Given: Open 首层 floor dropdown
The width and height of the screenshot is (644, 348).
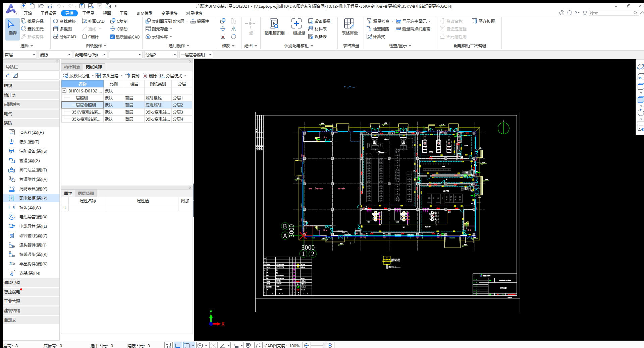Looking at the screenshot, I should point(20,55).
